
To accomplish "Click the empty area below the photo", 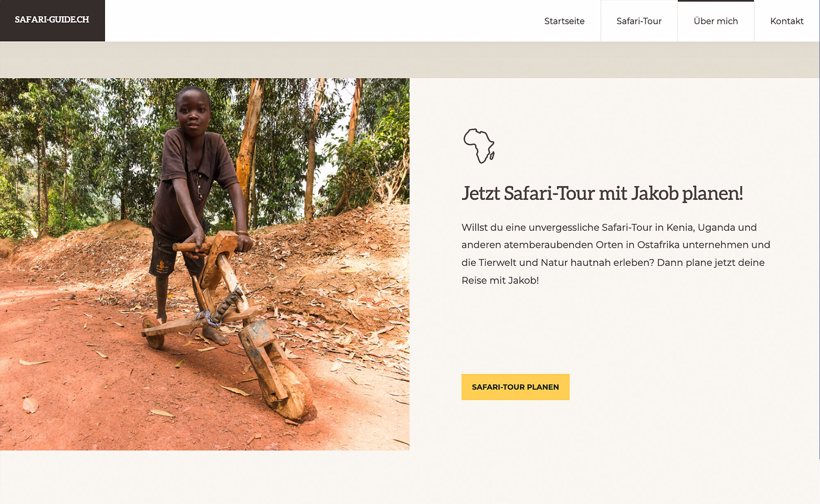I will [x=205, y=477].
